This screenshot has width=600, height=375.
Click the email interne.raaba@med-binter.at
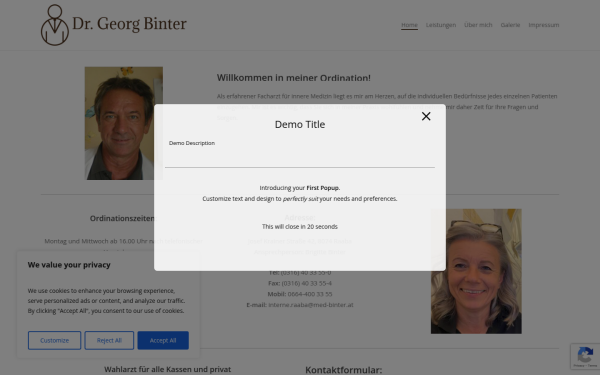[311, 305]
